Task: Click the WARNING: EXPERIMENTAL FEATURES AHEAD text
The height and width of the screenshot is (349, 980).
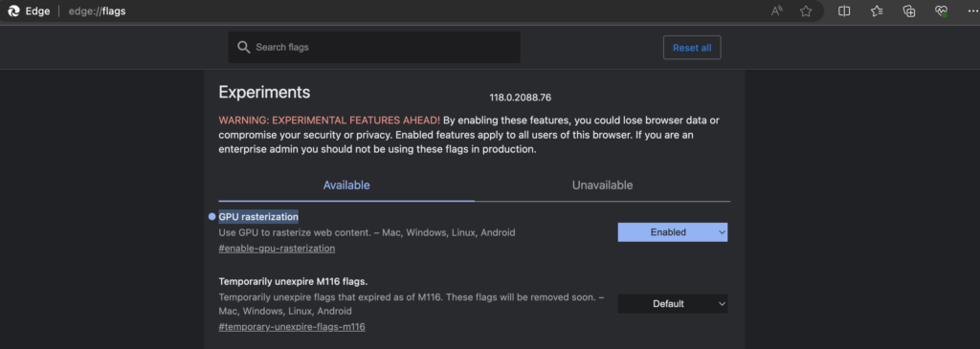Action: tap(329, 120)
